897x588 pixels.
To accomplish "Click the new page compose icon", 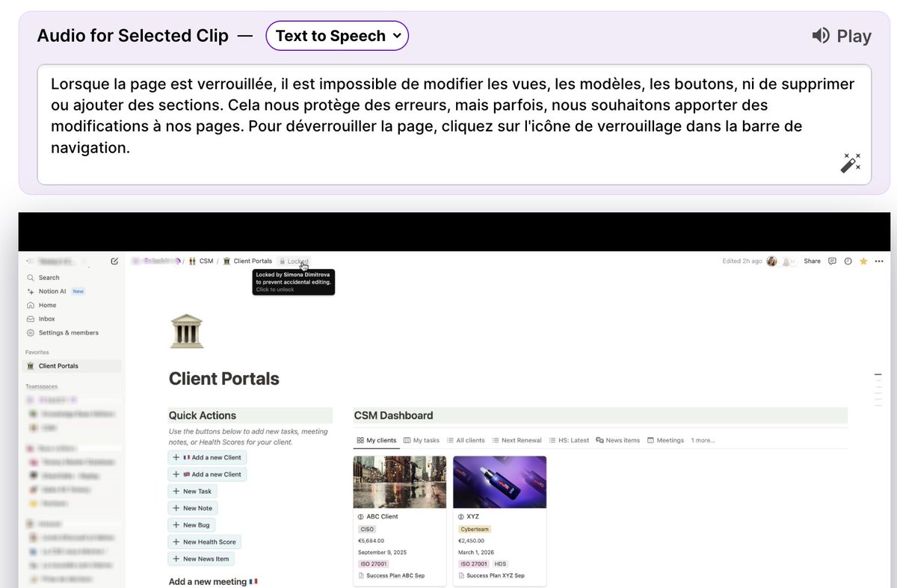I will (114, 261).
